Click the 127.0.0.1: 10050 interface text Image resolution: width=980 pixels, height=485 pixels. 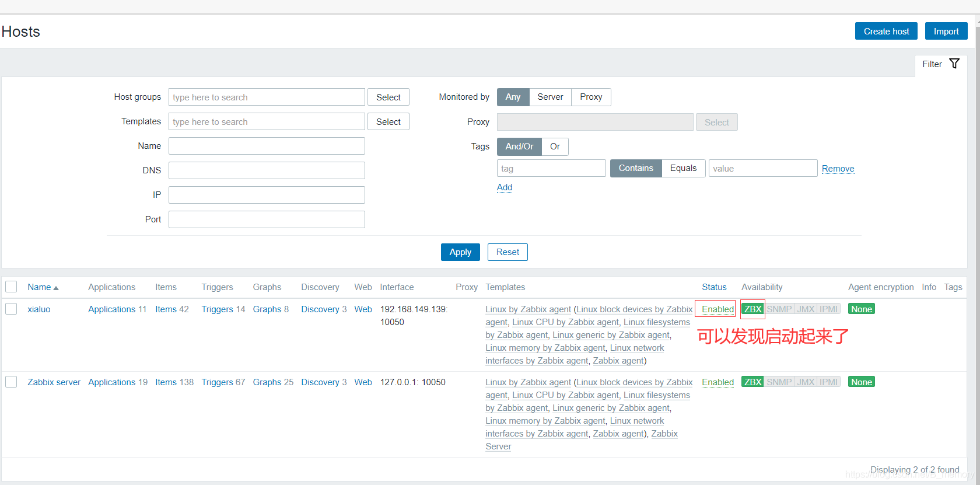[x=412, y=382]
